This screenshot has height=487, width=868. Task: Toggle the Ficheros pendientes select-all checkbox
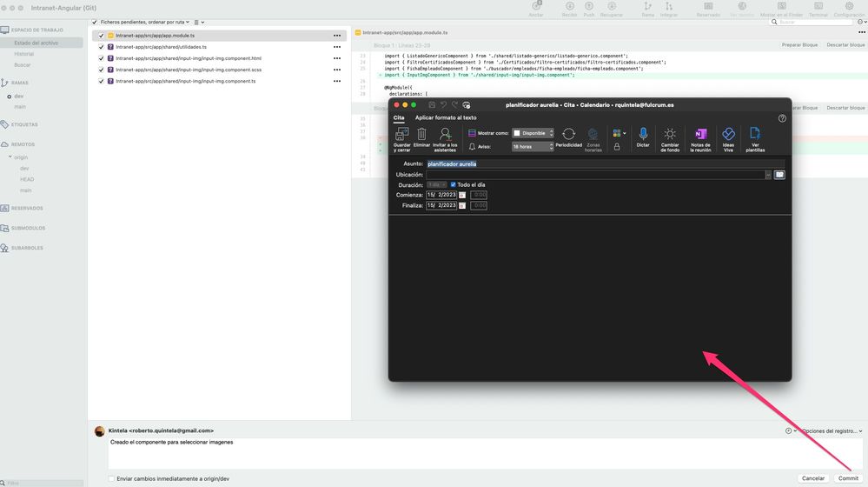pyautogui.click(x=95, y=22)
